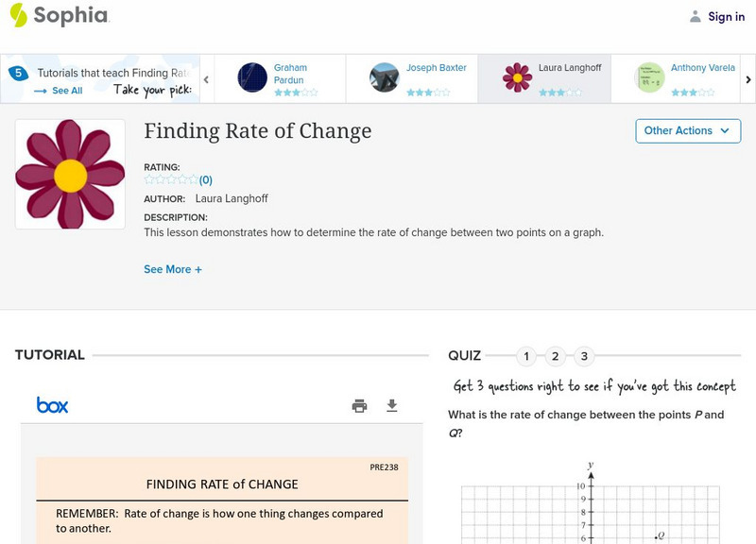Rate the lesson using the star rating
756x544 pixels.
[171, 179]
